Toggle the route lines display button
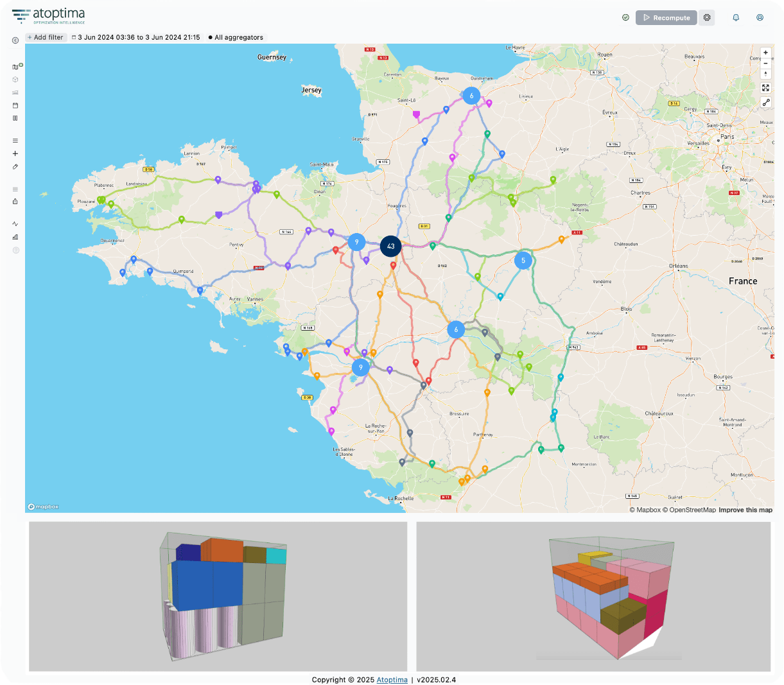This screenshot has height=685, width=784. tap(765, 103)
